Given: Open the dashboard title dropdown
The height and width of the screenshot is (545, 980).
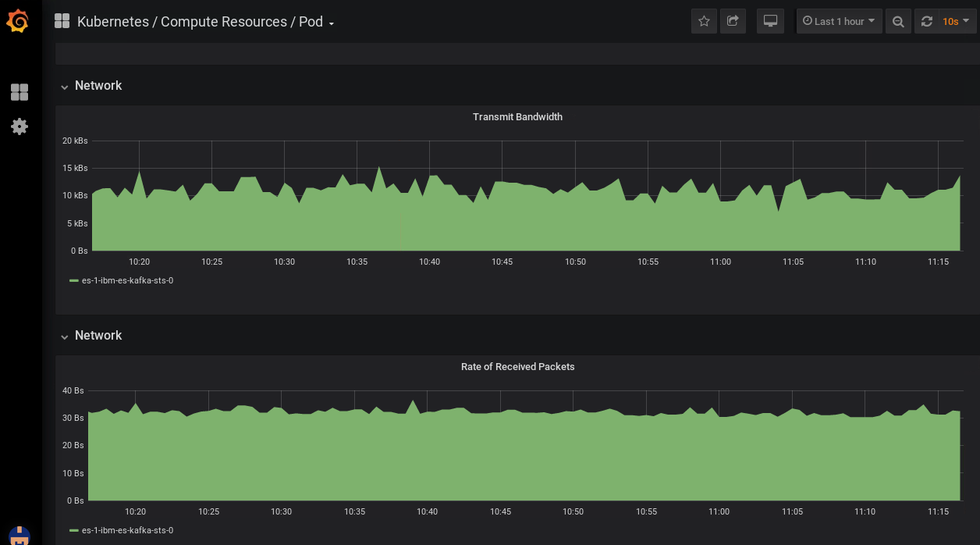Looking at the screenshot, I should (206, 22).
